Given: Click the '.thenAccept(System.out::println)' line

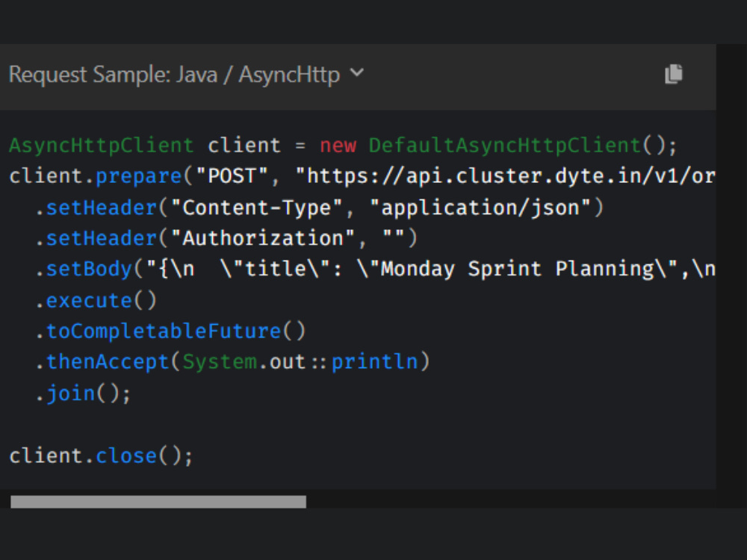Looking at the screenshot, I should (233, 362).
